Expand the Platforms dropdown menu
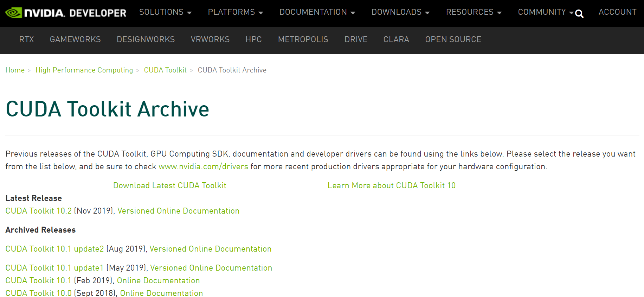 point(235,12)
